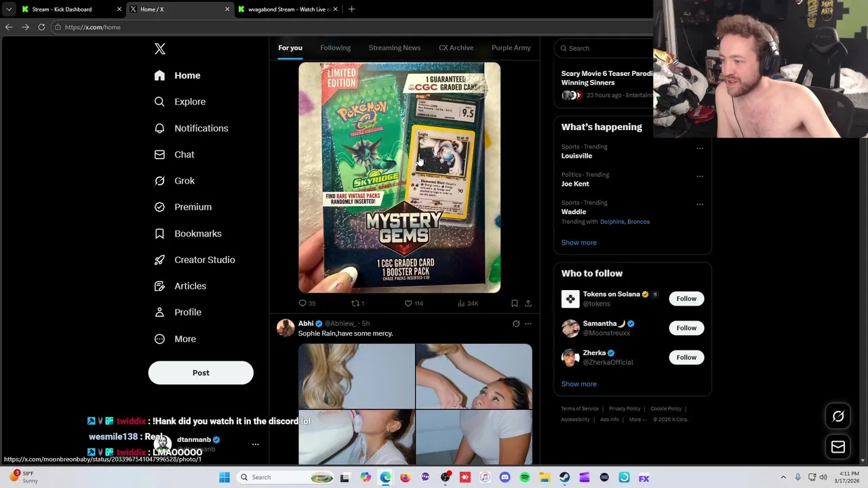Open the Terms of Service link
Screen dimensions: 868x488
tap(580, 409)
